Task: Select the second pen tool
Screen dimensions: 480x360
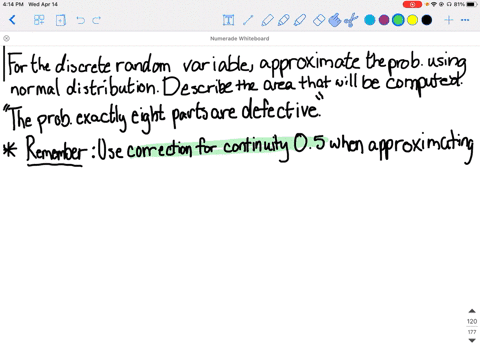Action: [283, 20]
